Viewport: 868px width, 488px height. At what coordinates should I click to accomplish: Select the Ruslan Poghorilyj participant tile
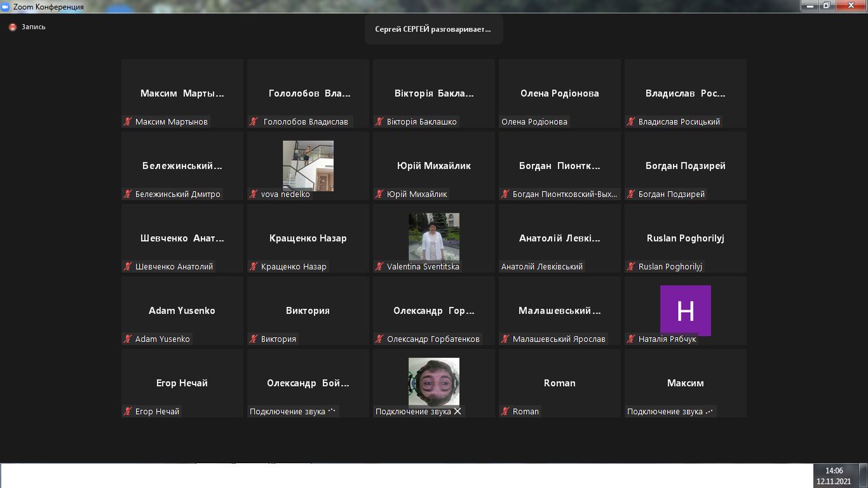pyautogui.click(x=685, y=238)
